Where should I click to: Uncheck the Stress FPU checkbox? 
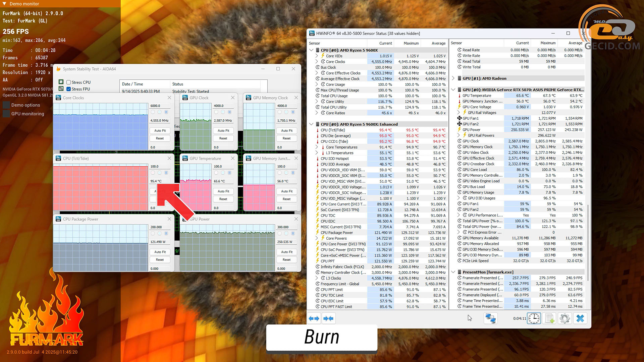click(68, 89)
